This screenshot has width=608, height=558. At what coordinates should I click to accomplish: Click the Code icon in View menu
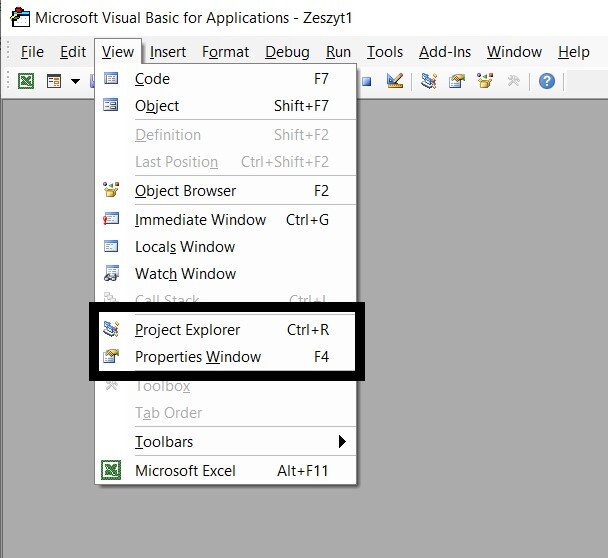click(111, 78)
